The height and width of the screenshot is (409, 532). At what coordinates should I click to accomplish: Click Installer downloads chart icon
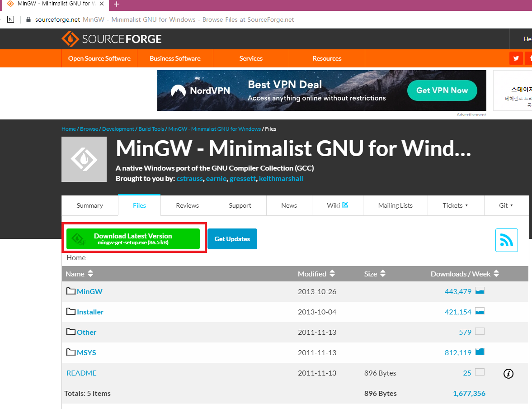click(480, 311)
